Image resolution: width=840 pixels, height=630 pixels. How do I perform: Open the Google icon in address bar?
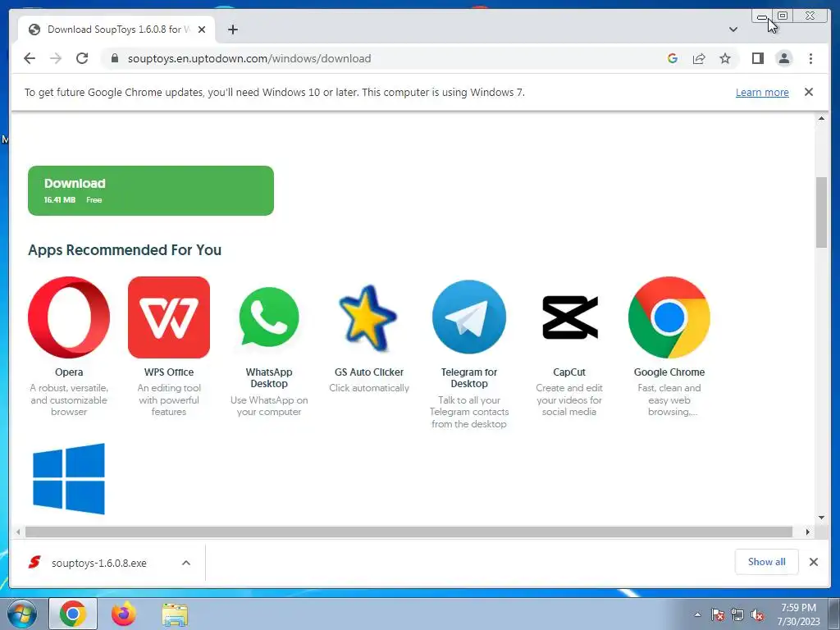pyautogui.click(x=673, y=58)
